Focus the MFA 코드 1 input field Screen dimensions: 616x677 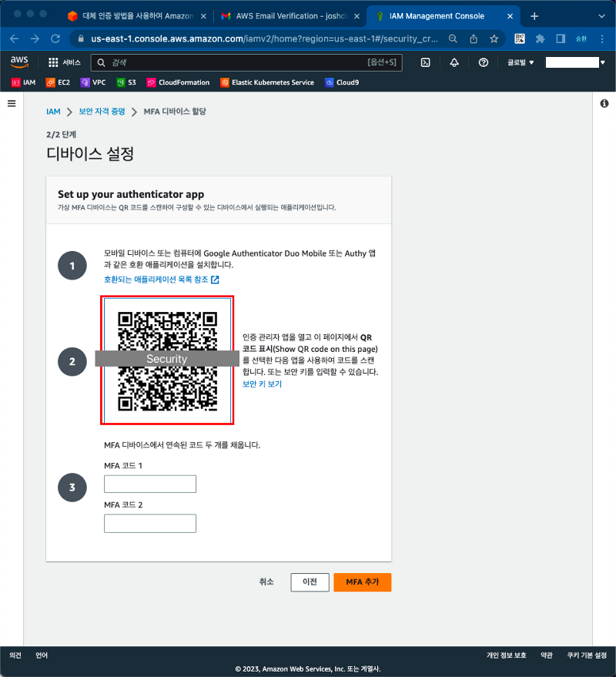[150, 484]
